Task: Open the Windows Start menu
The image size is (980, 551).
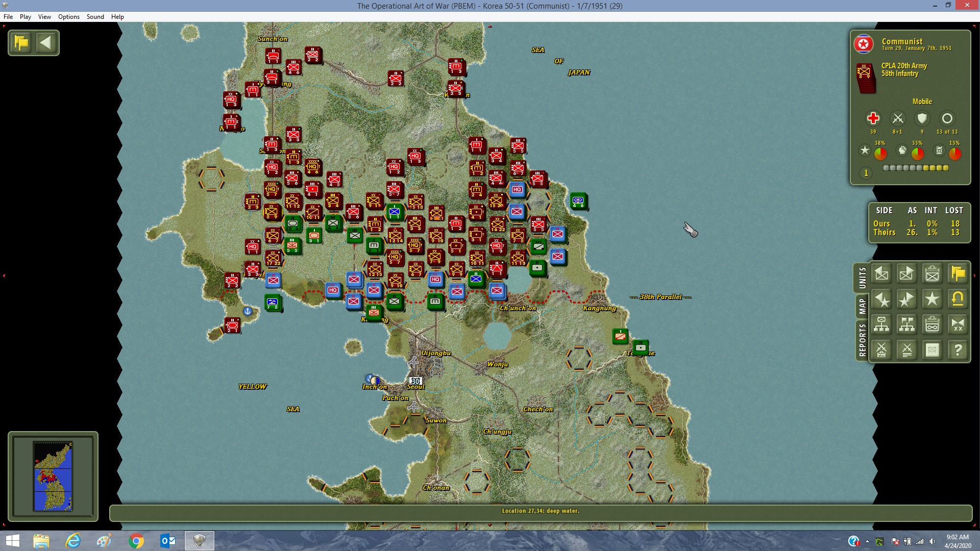Action: (x=12, y=541)
